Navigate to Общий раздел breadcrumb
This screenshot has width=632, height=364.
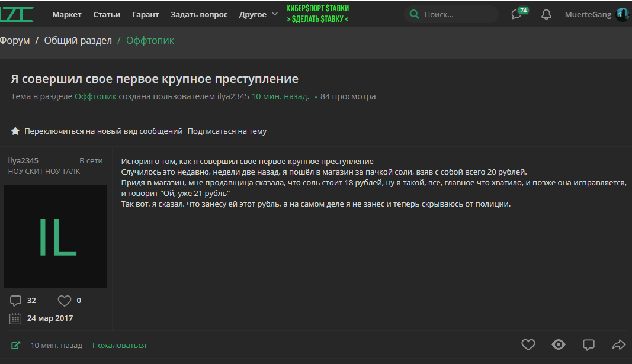click(78, 40)
